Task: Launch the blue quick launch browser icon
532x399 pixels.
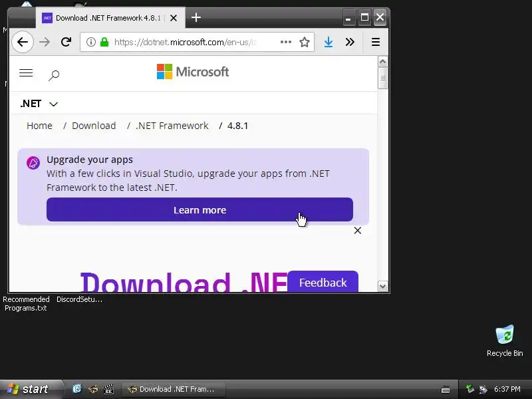Action: pos(77,389)
